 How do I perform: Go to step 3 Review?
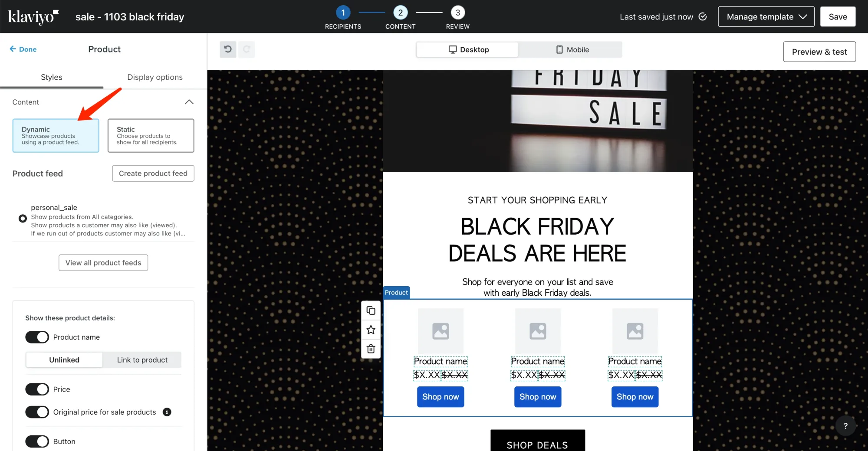coord(458,17)
